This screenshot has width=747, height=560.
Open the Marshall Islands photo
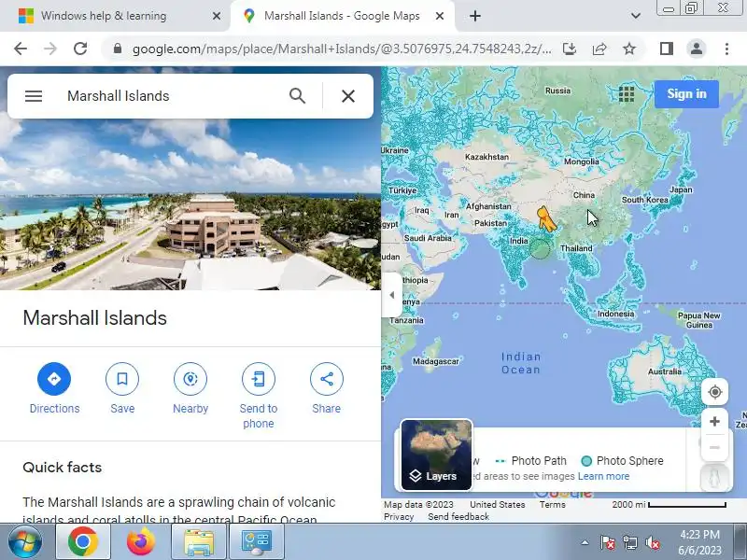click(x=190, y=204)
